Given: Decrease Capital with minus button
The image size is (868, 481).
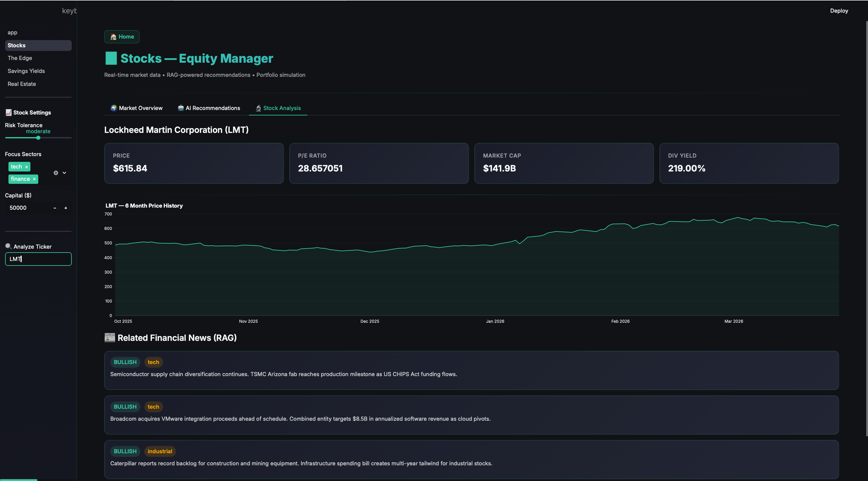Looking at the screenshot, I should click(55, 208).
